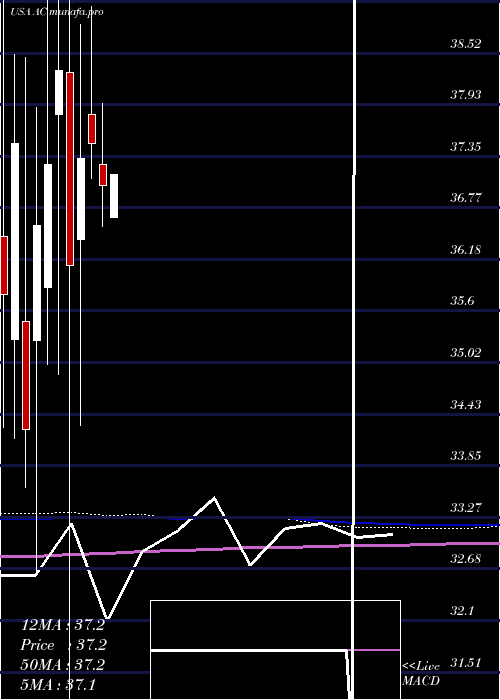The width and height of the screenshot is (500, 700).
Task: Click the <<Live MACD label
Action: click(421, 674)
